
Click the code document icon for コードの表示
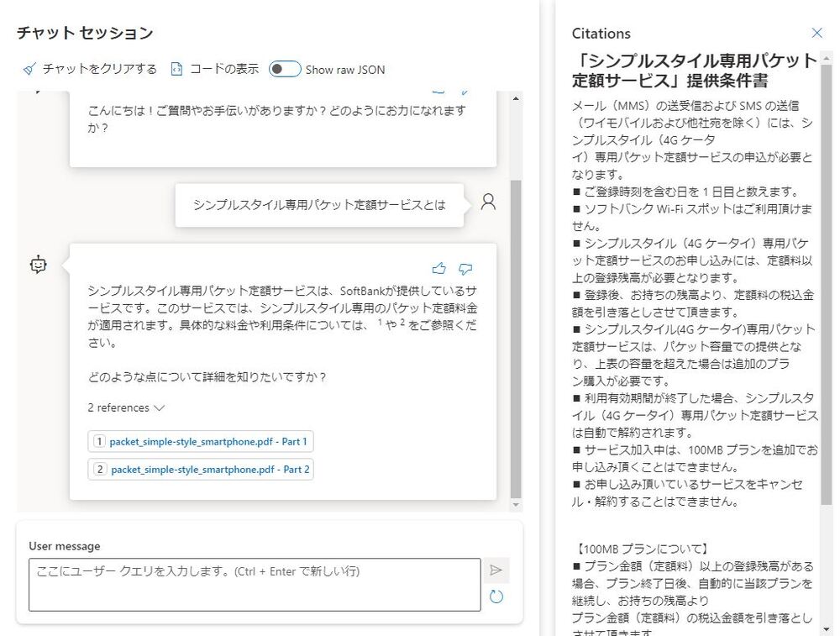pyautogui.click(x=176, y=69)
